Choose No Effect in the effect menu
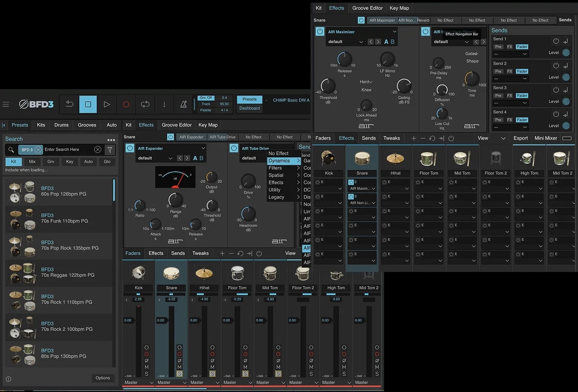This screenshot has height=392, width=578. click(x=278, y=153)
